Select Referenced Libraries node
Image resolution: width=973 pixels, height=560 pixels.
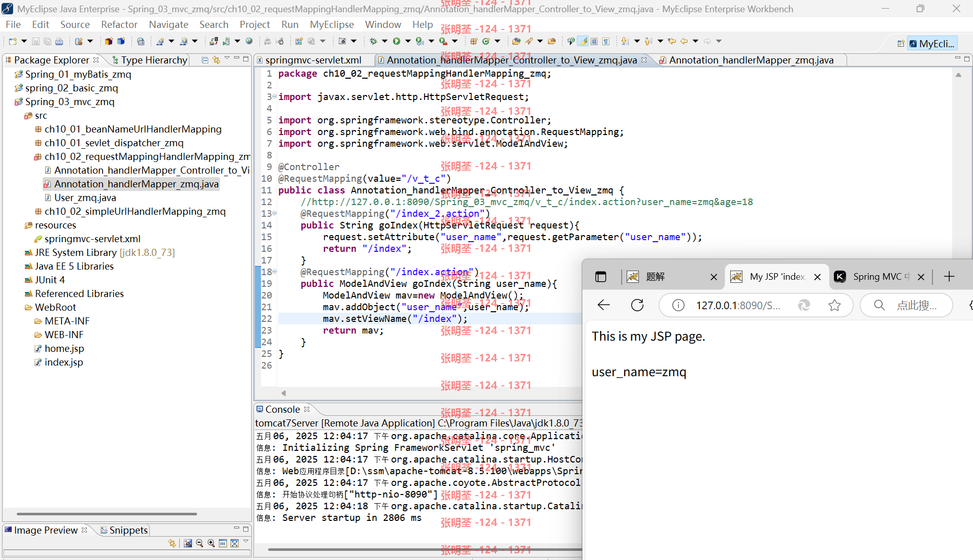tap(79, 293)
